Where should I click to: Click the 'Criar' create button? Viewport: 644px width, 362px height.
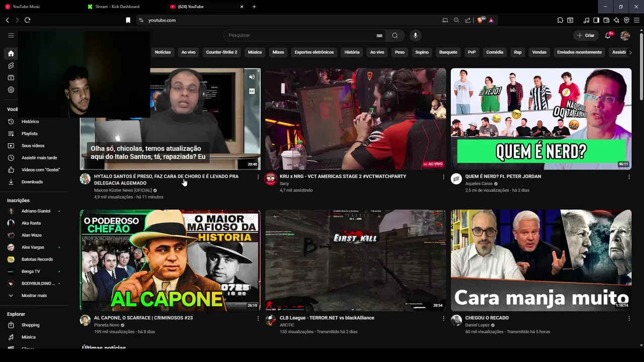tap(586, 35)
